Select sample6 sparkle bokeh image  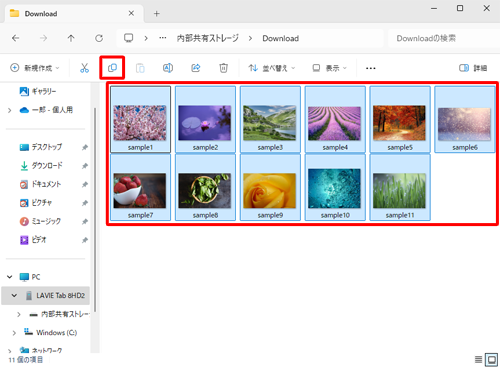pyautogui.click(x=465, y=119)
